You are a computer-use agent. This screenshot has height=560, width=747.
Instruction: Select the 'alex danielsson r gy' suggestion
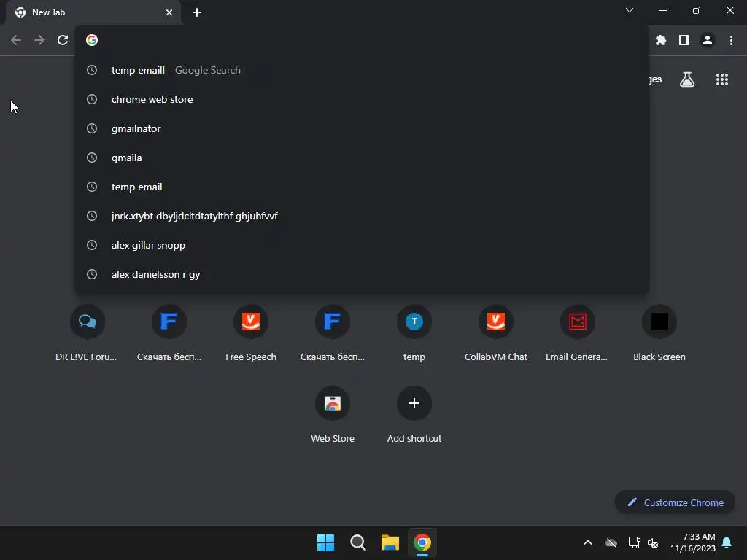tap(362, 274)
